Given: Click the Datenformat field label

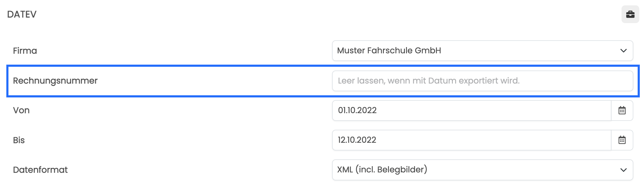Looking at the screenshot, I should 40,170.
